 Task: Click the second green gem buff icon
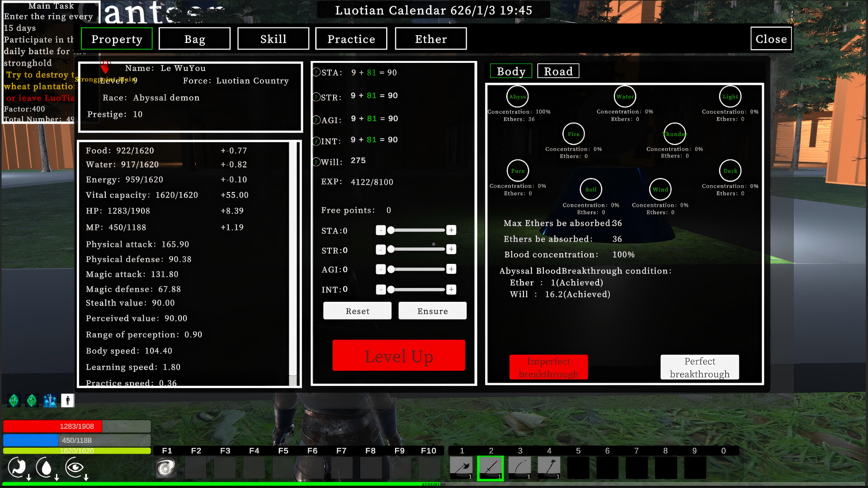32,400
